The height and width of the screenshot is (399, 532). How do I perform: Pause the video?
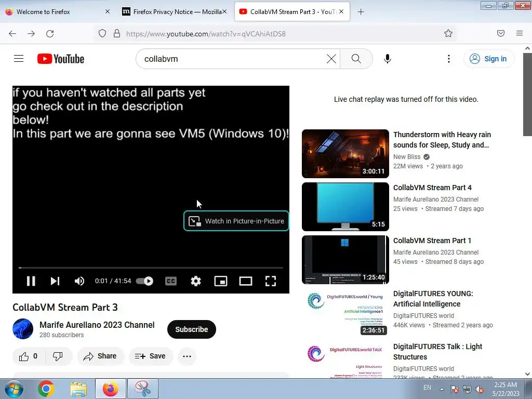point(31,281)
